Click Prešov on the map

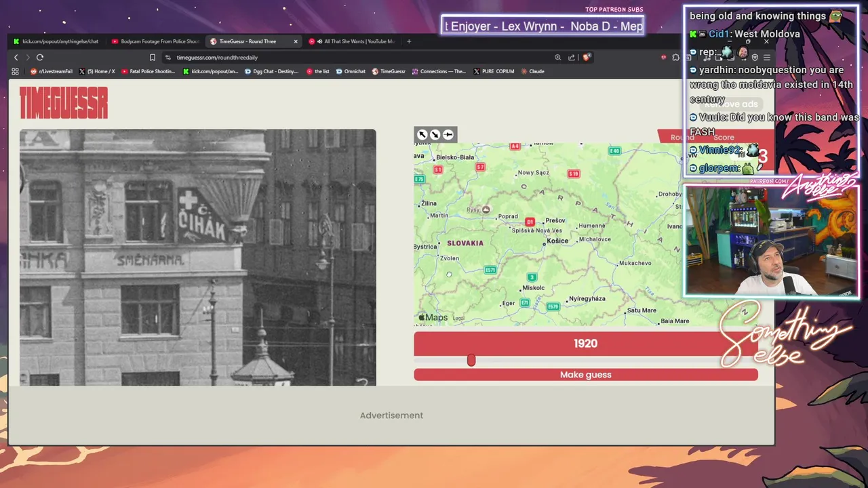pos(555,220)
